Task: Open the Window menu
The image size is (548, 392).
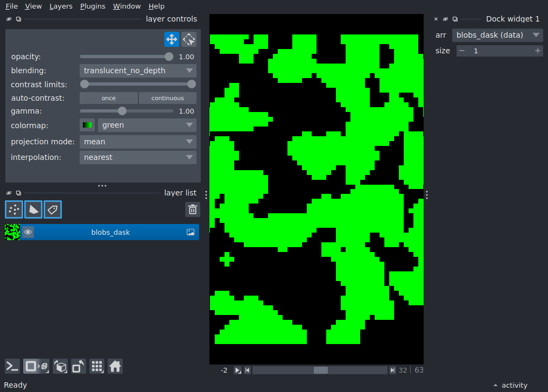Action: pyautogui.click(x=127, y=6)
